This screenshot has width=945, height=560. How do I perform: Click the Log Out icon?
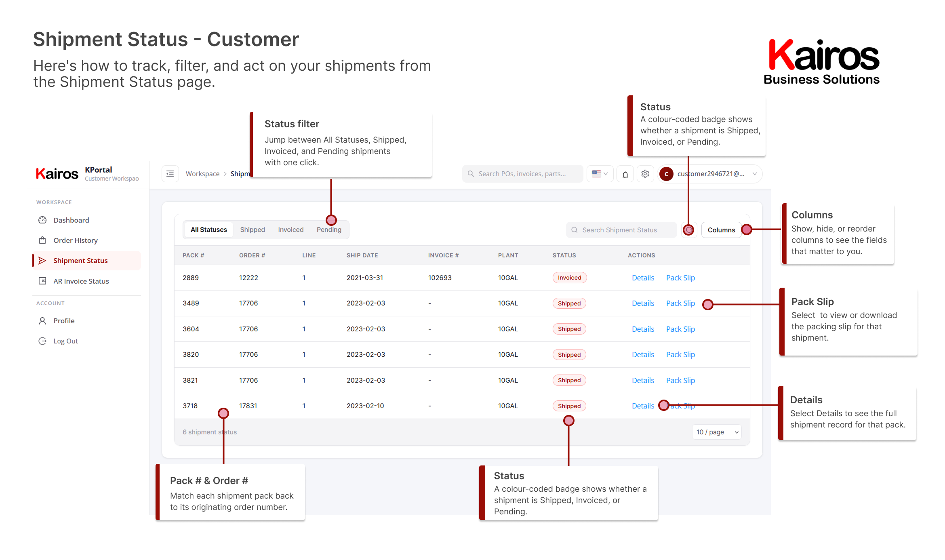42,341
